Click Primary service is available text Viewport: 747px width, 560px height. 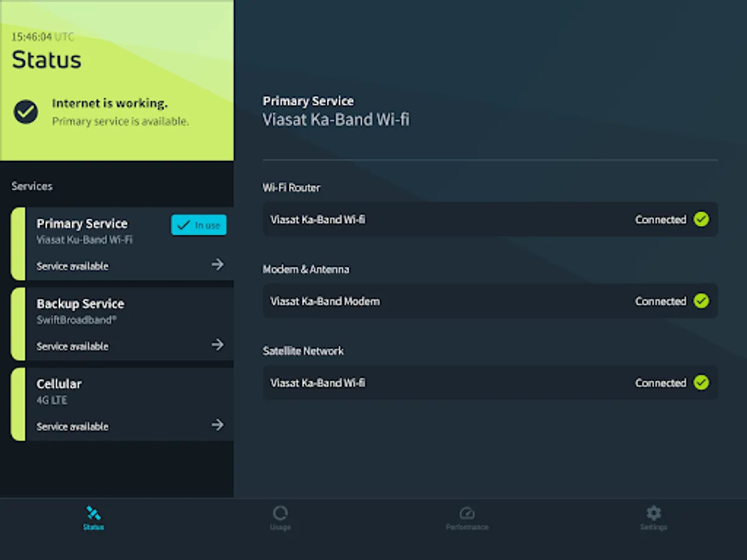point(120,121)
